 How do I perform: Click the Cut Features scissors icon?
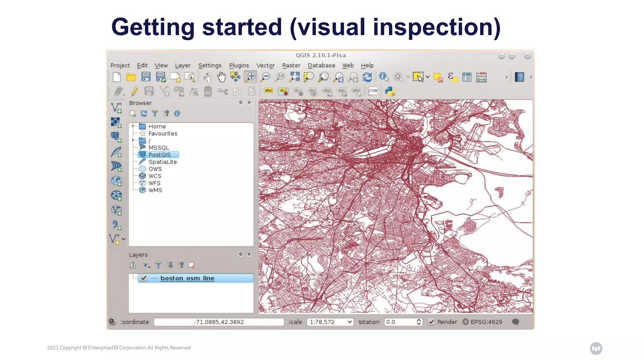click(x=223, y=91)
